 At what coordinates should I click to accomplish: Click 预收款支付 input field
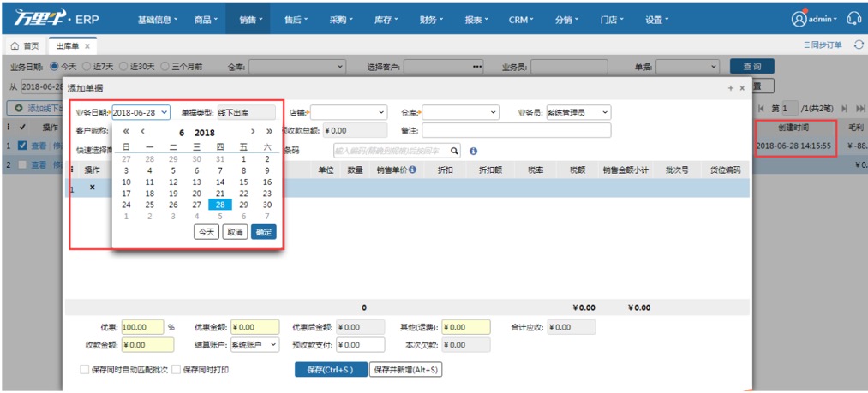pyautogui.click(x=361, y=344)
